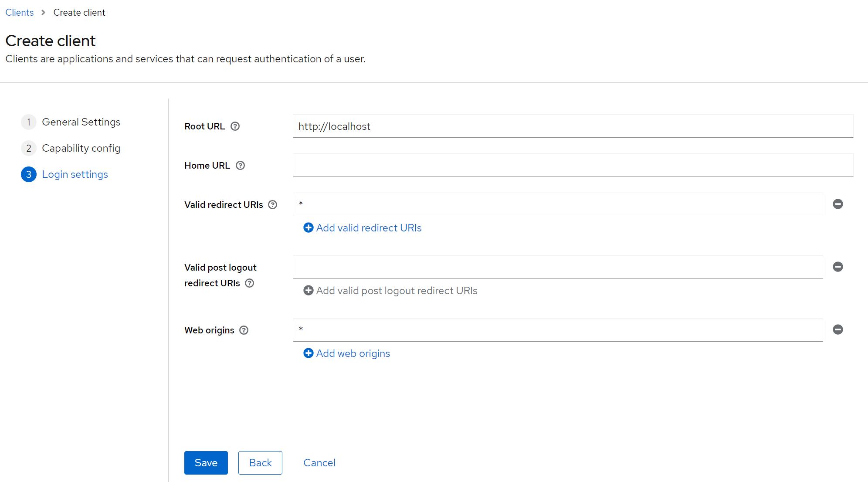The height and width of the screenshot is (482, 868).
Task: Click help icon next to Root URL
Action: pos(235,126)
